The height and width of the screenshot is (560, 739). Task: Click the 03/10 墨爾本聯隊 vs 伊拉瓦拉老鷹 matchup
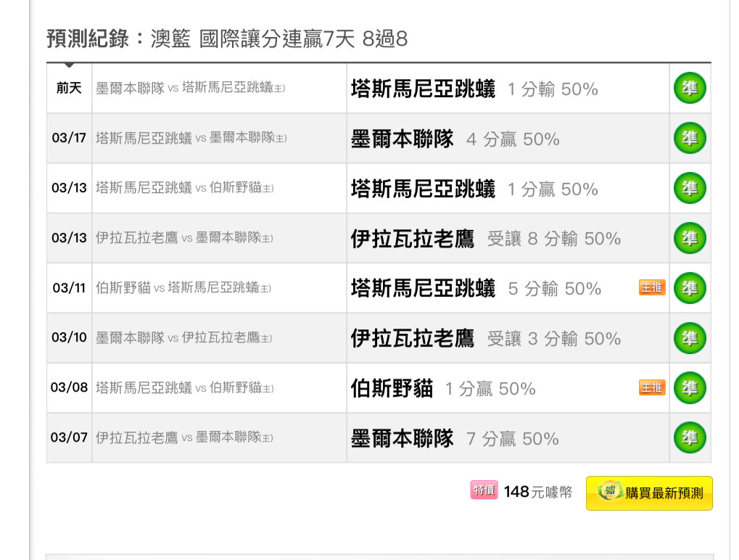(183, 337)
